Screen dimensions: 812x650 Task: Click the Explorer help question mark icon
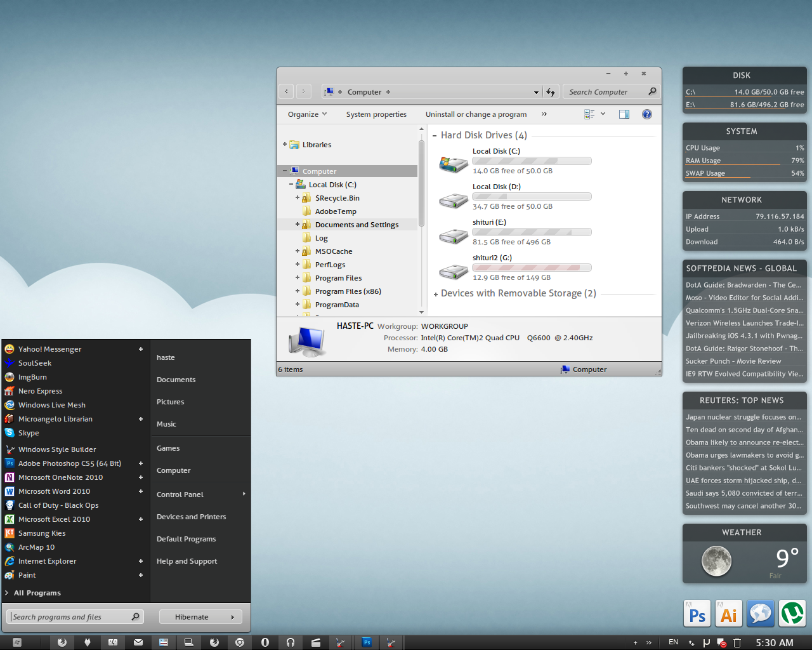click(647, 114)
